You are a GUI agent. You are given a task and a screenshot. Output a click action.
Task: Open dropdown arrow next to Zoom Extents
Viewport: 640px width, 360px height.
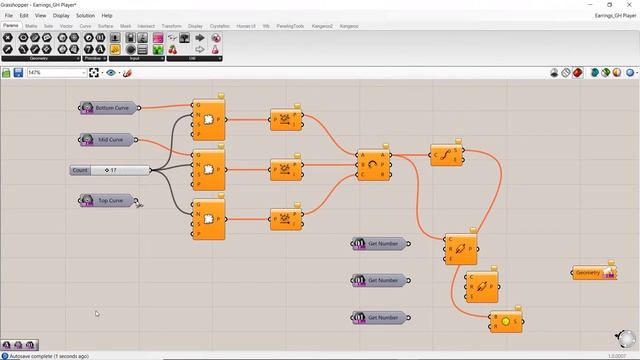[x=102, y=73]
